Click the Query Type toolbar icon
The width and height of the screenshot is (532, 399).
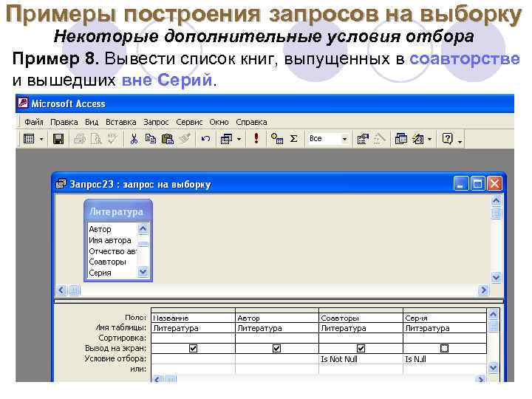(226, 139)
